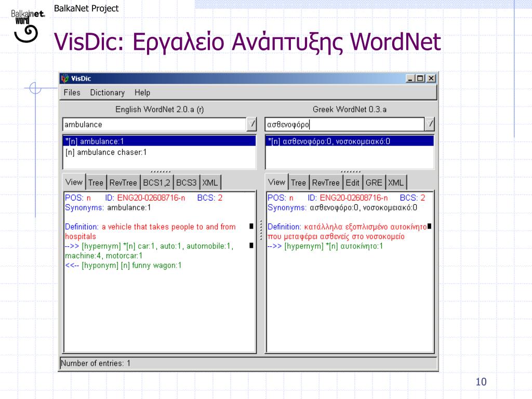Switch to the View tab in the English pane
This screenshot has width=532, height=399.
[74, 182]
